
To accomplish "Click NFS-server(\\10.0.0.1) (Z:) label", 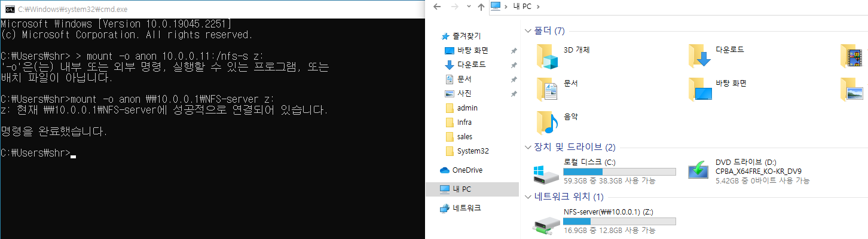I will (x=609, y=212).
